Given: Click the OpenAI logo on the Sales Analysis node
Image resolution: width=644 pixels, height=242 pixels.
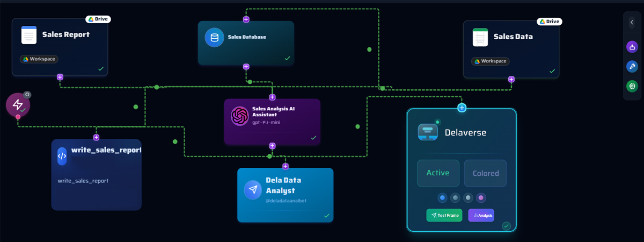Looking at the screenshot, I should click(x=239, y=116).
